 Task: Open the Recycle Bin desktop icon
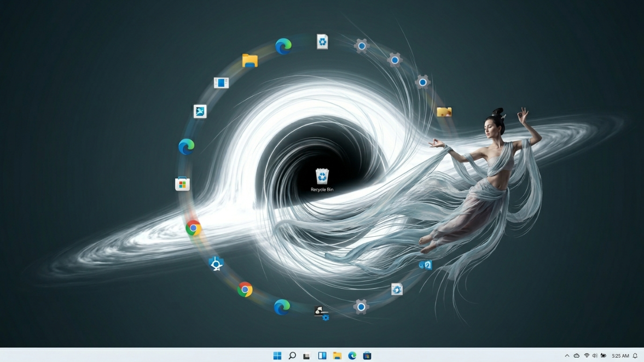pyautogui.click(x=322, y=177)
